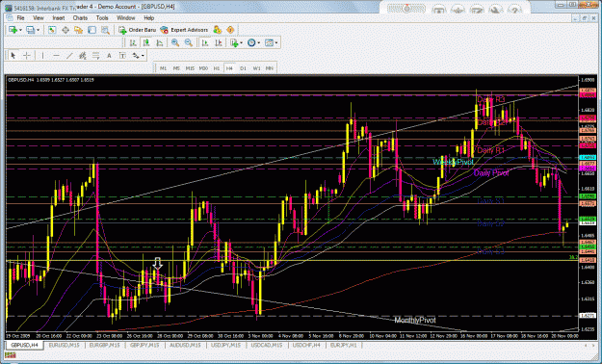Select the crosshair tool
The image size is (602, 364).
point(27,56)
